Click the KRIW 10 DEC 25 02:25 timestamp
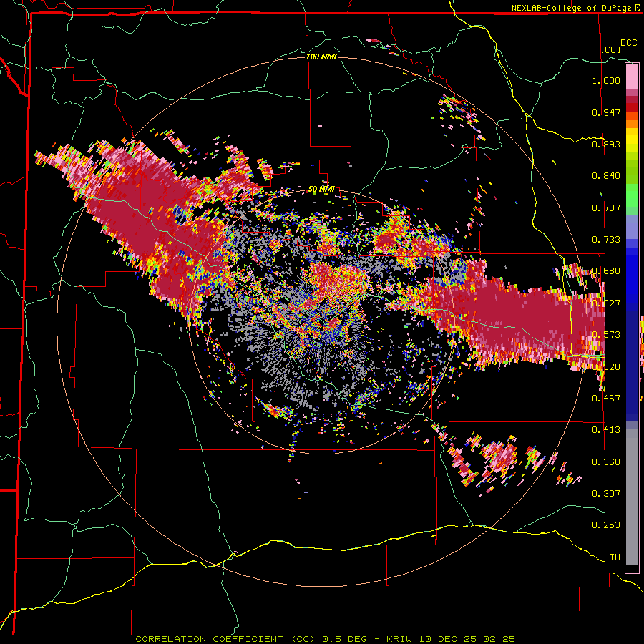The image size is (644, 644). click(451, 639)
